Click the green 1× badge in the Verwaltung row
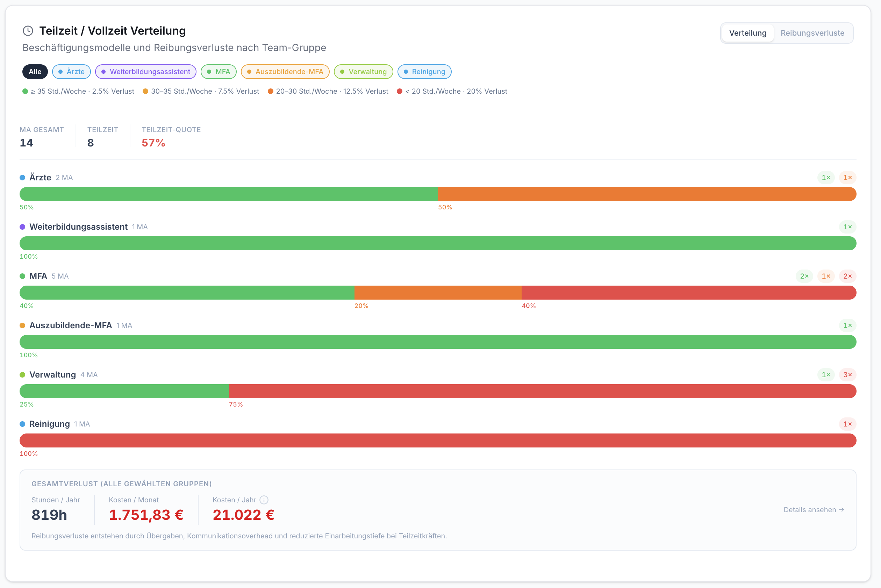 (x=826, y=375)
